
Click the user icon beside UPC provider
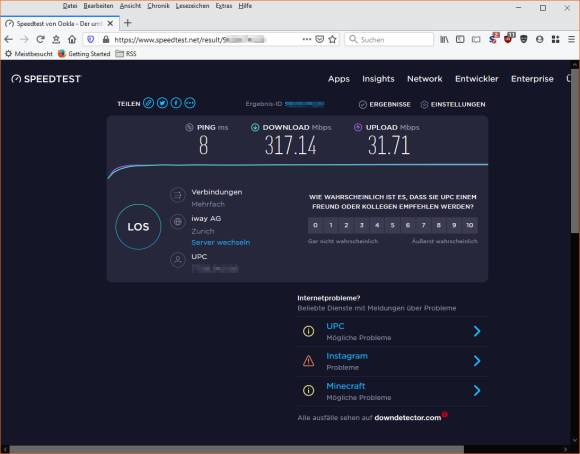click(178, 259)
